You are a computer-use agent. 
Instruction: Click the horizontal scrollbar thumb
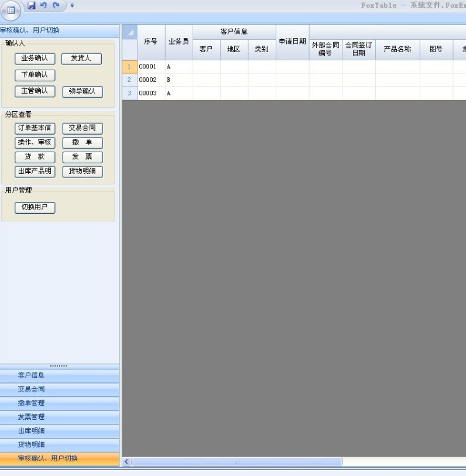(237, 462)
